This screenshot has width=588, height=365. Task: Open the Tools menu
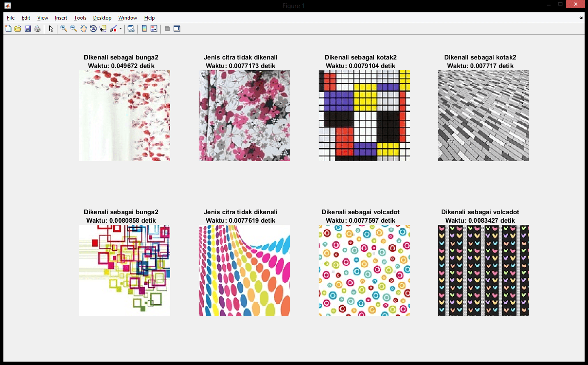80,18
